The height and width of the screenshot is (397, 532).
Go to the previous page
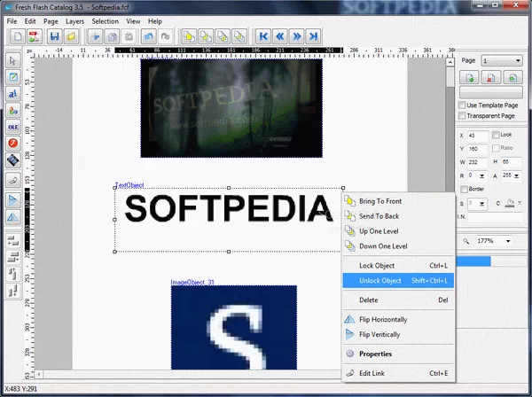point(280,36)
